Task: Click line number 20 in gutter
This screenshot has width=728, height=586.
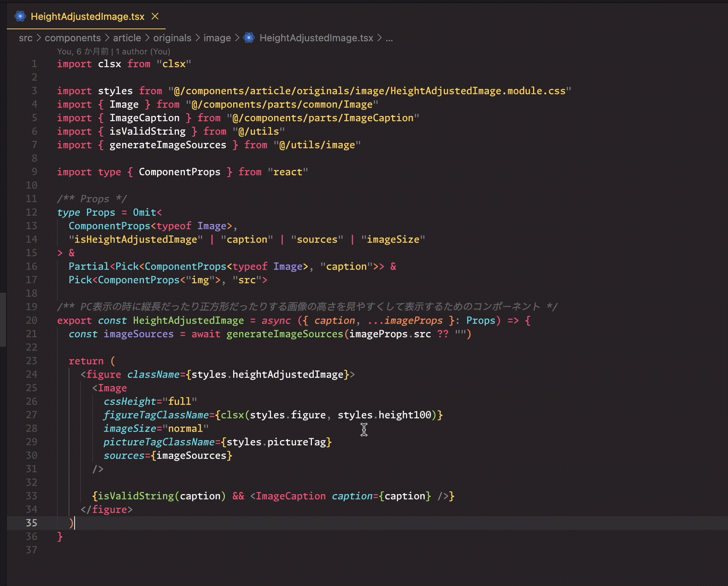Action: 31,320
